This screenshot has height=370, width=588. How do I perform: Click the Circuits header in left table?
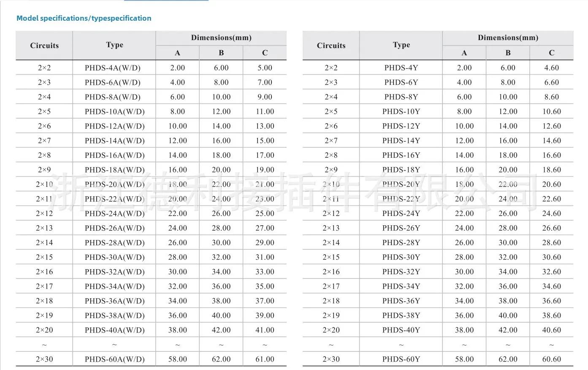(44, 45)
